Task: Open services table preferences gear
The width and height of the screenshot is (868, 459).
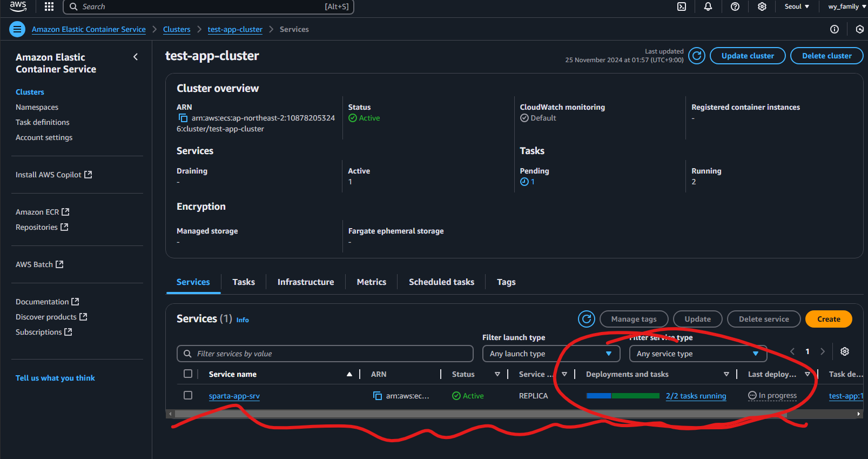Action: (x=845, y=351)
